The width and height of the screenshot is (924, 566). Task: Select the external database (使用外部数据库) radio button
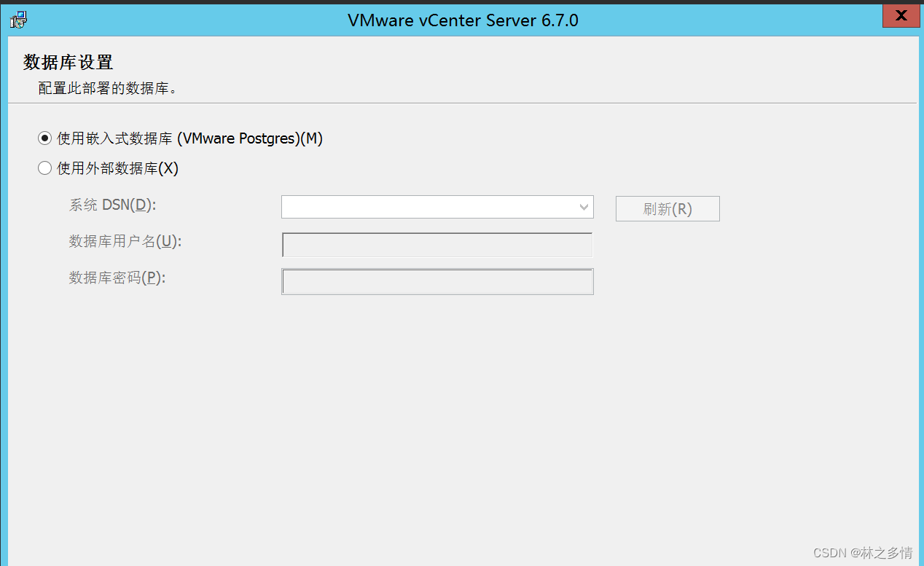[45, 168]
